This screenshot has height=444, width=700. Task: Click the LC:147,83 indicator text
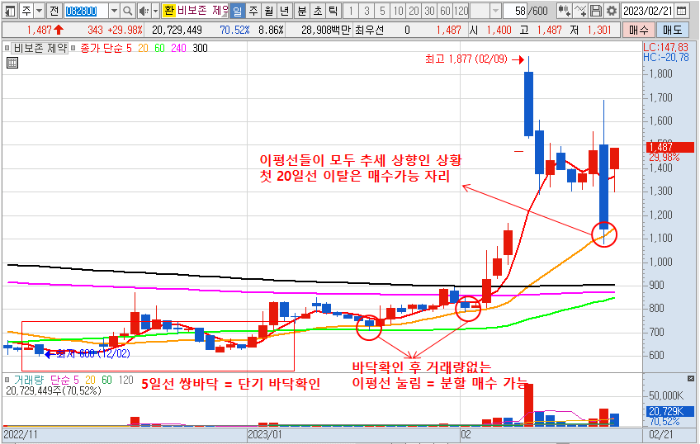(x=666, y=48)
